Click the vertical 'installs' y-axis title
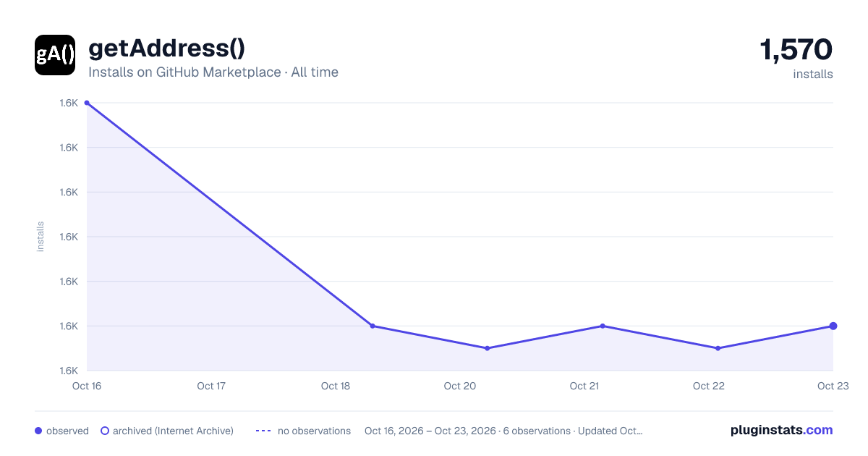Screen dimensions: 868x456 (41, 237)
